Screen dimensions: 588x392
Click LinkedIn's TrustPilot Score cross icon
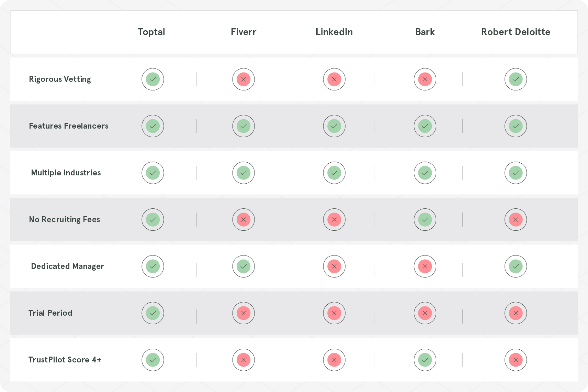334,360
